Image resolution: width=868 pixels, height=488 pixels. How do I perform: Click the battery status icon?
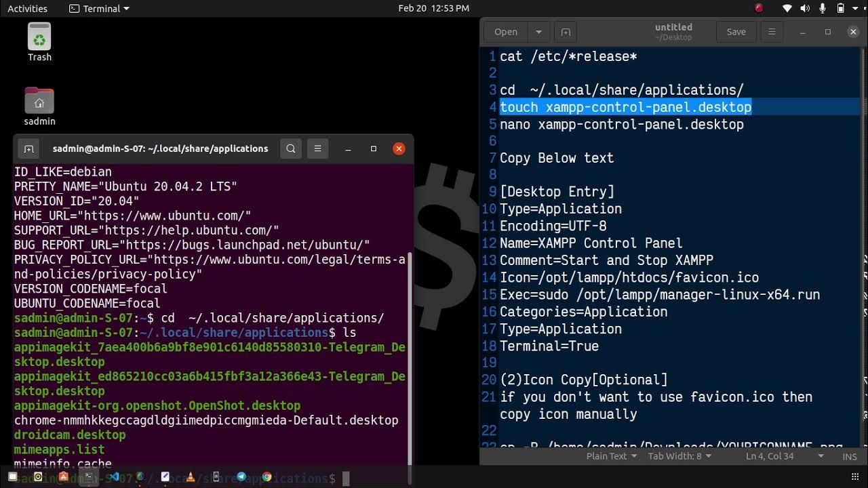(840, 8)
